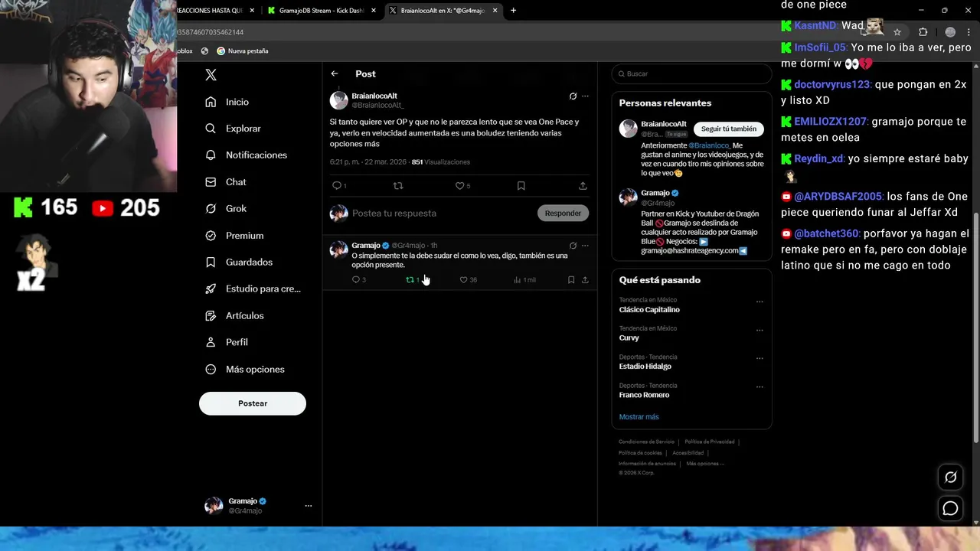
Task: Switch to GramajoDB Stream Kick tab
Action: click(321, 11)
